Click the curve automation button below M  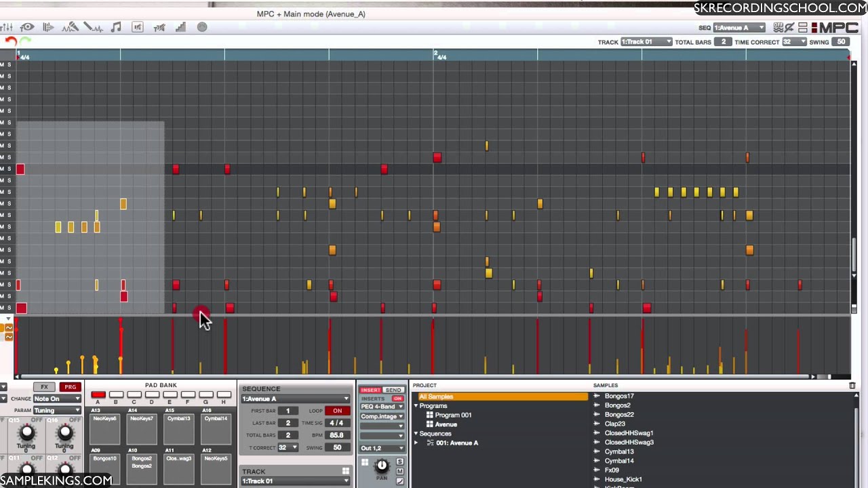coord(400,481)
